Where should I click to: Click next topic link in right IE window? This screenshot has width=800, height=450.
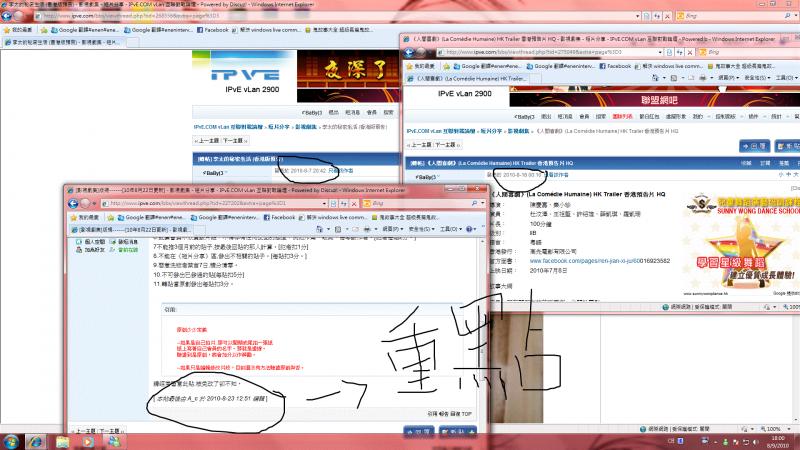447,145
